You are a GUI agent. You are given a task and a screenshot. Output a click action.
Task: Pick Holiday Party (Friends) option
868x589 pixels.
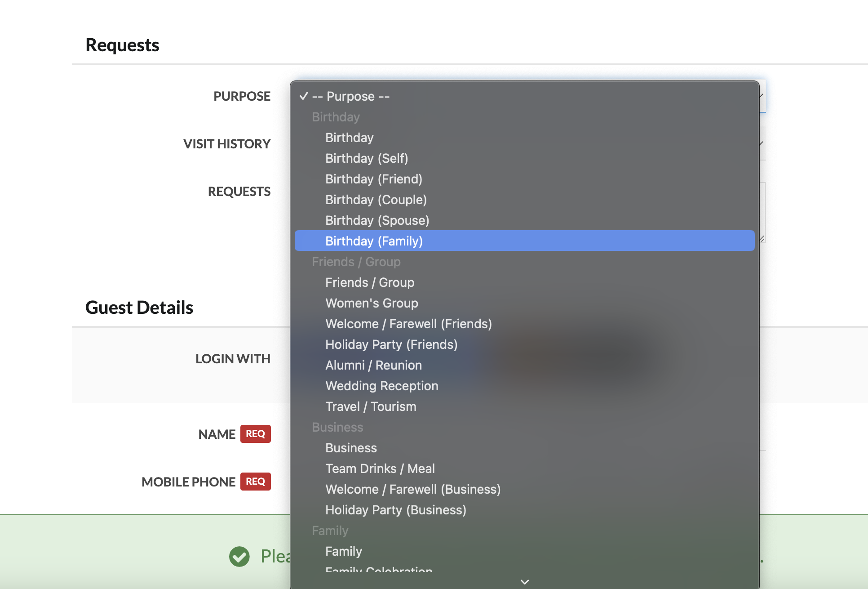[391, 344]
